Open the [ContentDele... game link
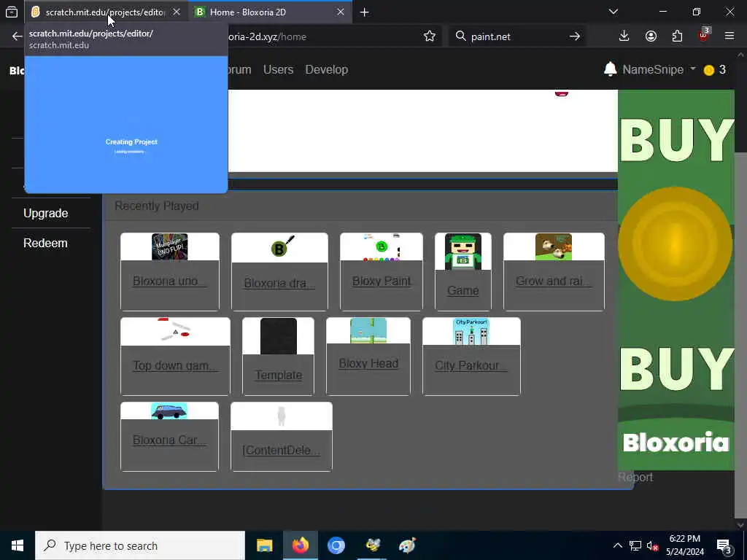 tap(282, 451)
